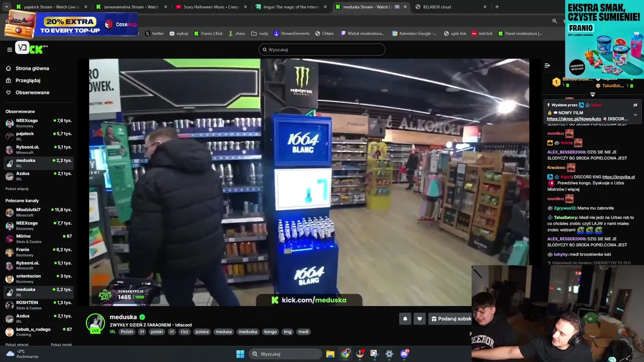Open StreamElements bookmark
The height and width of the screenshot is (362, 644).
[292, 34]
